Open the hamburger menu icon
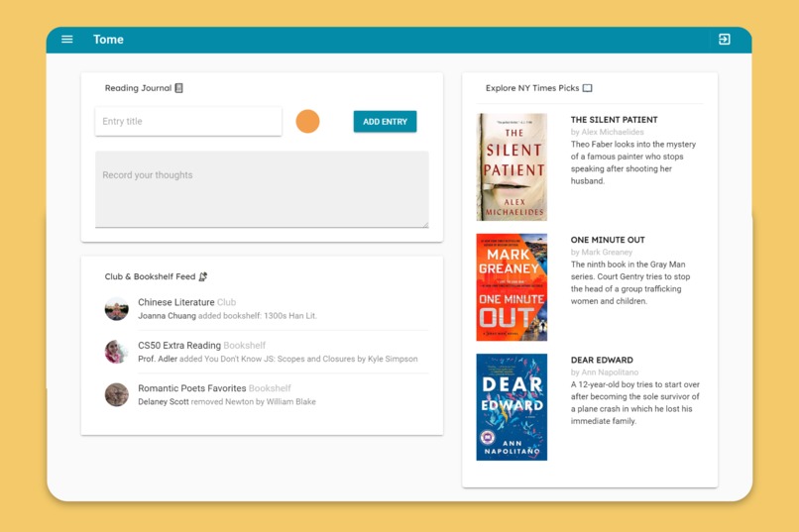The width and height of the screenshot is (799, 532). tap(66, 40)
